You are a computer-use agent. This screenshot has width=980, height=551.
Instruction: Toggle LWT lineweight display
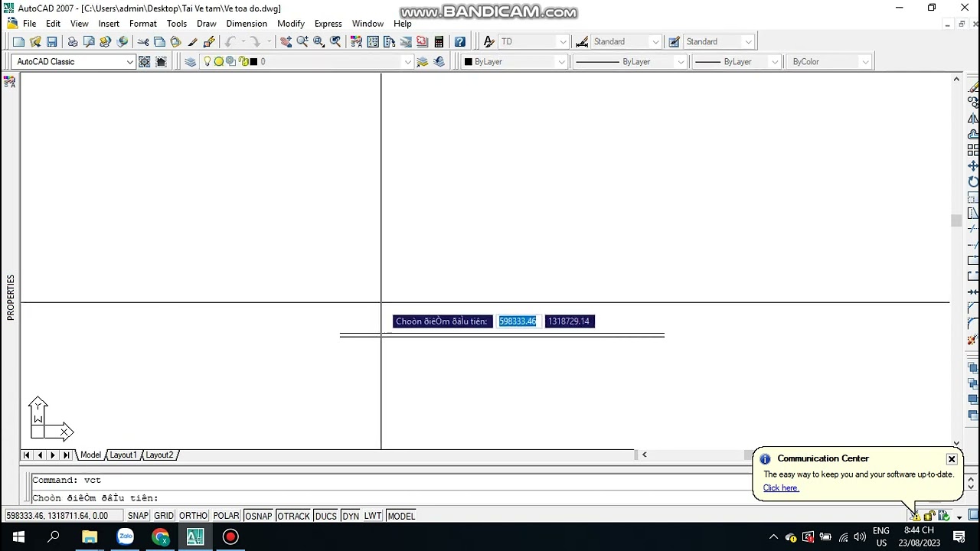(373, 516)
